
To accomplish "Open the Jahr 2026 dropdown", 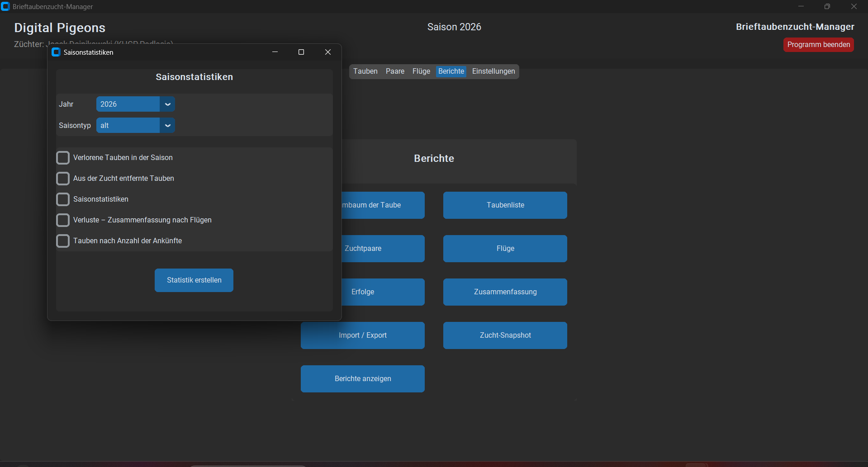I will [135, 104].
